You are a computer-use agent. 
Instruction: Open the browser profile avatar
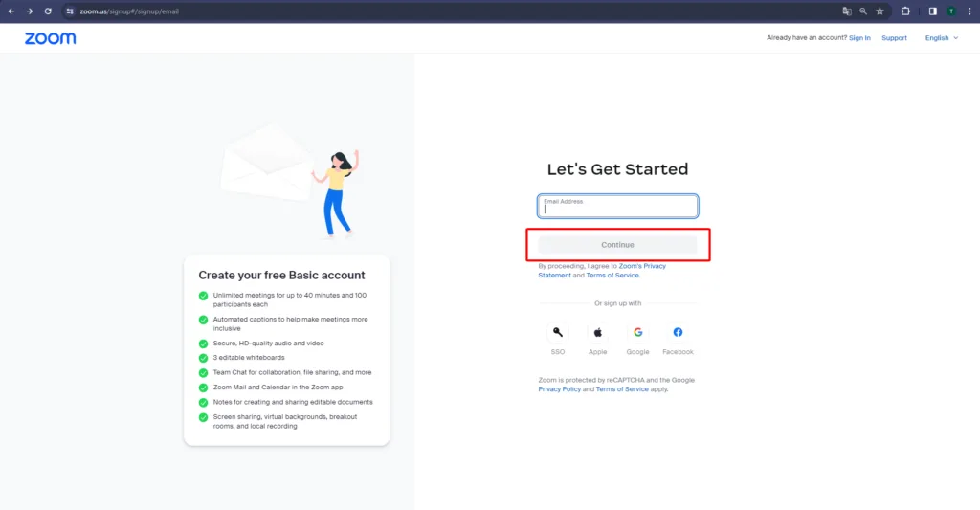coord(951,11)
